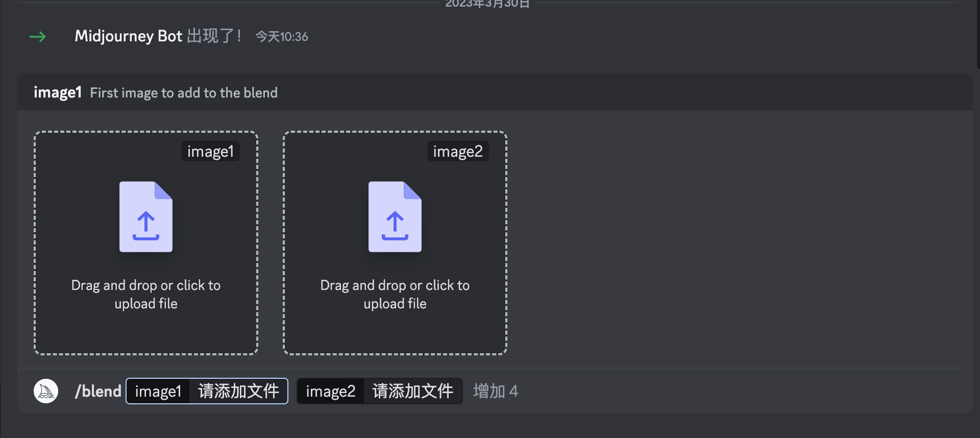This screenshot has height=438, width=980.
Task: Click the Midjourney sailboat avatar icon
Action: (x=46, y=391)
